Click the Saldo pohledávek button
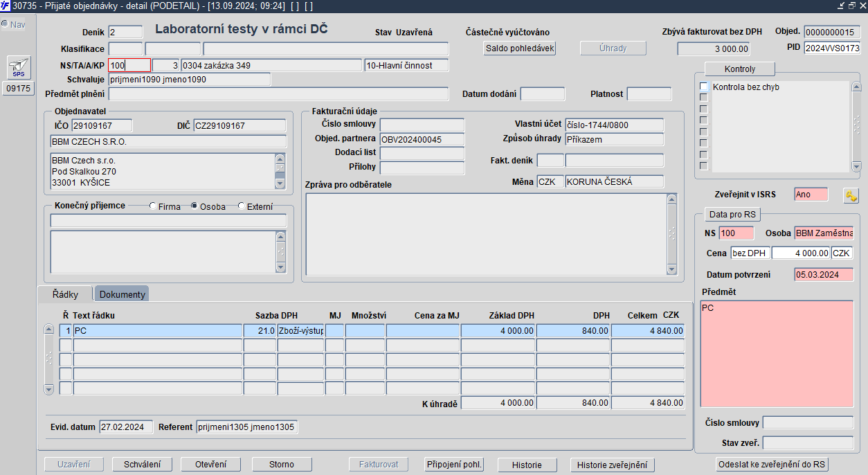This screenshot has height=475, width=868. click(x=519, y=48)
